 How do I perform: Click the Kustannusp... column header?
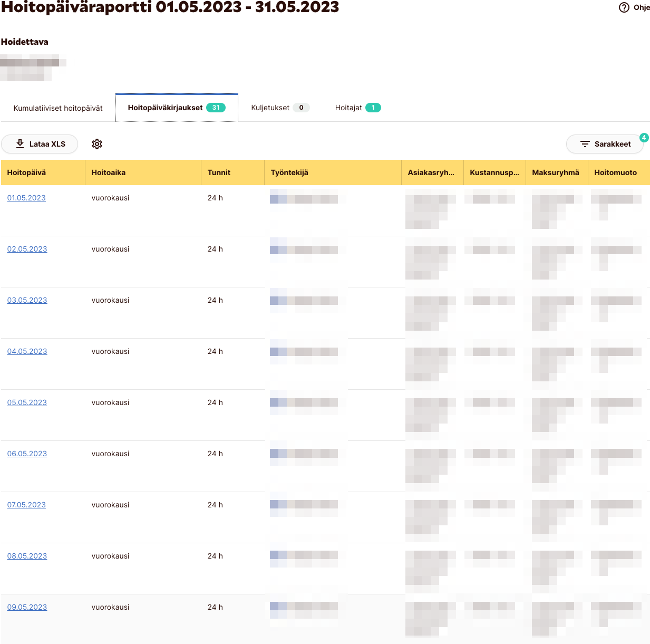coord(494,172)
